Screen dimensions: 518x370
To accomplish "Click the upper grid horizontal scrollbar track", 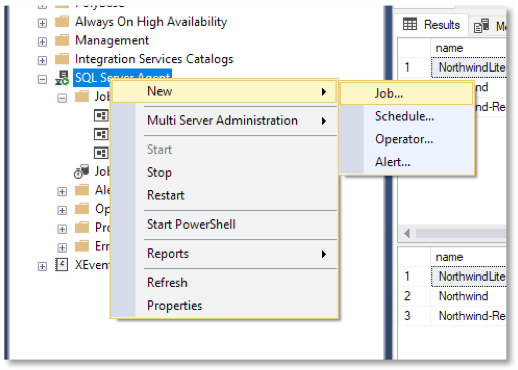I will (x=461, y=233).
